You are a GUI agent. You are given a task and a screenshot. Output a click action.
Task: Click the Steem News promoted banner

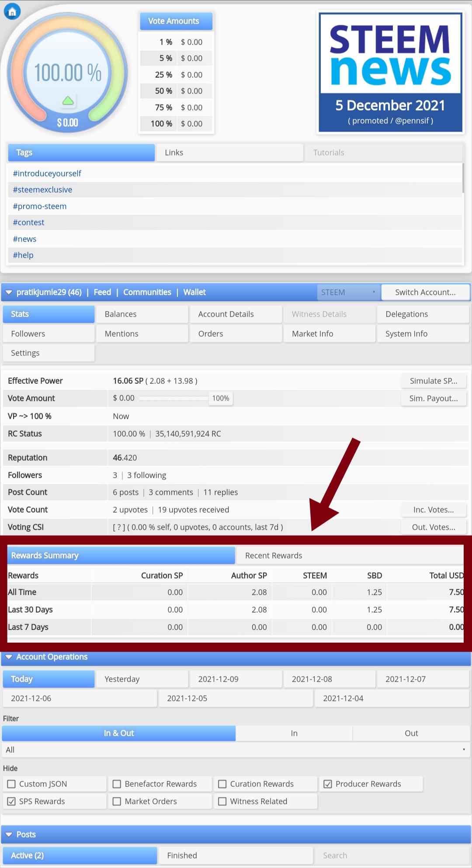[x=390, y=72]
